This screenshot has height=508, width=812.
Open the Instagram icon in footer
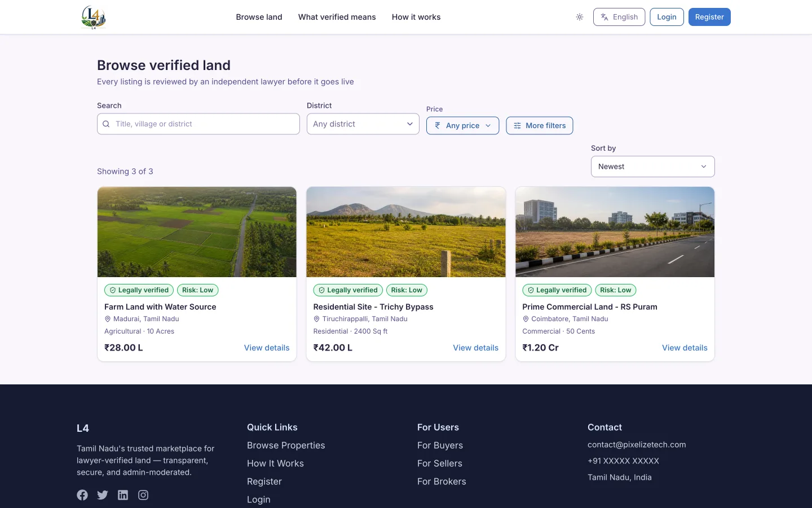[143, 495]
